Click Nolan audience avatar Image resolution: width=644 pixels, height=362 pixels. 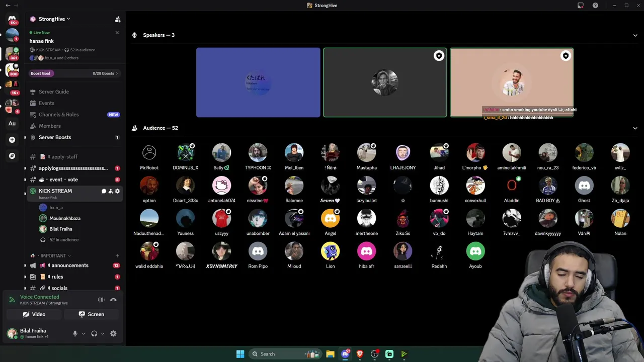[x=620, y=218]
